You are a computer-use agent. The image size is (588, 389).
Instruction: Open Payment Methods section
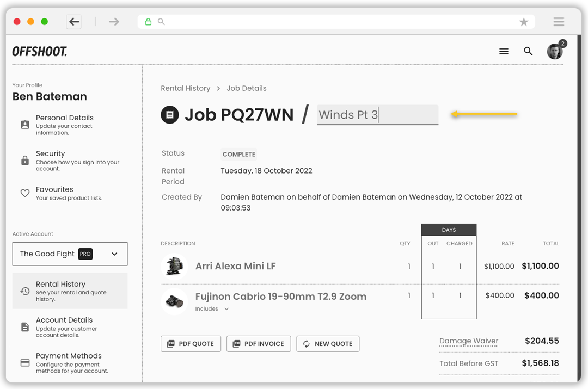click(70, 363)
